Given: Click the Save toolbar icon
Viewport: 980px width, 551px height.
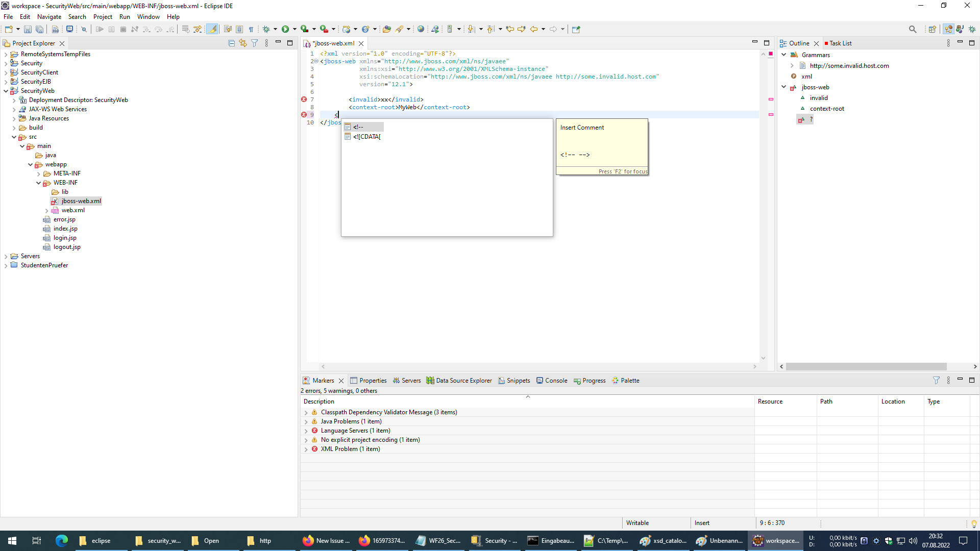Looking at the screenshot, I should pyautogui.click(x=28, y=29).
